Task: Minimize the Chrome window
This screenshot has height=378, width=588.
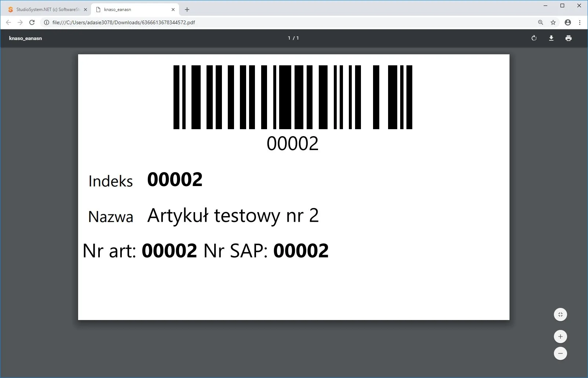Action: pyautogui.click(x=545, y=6)
